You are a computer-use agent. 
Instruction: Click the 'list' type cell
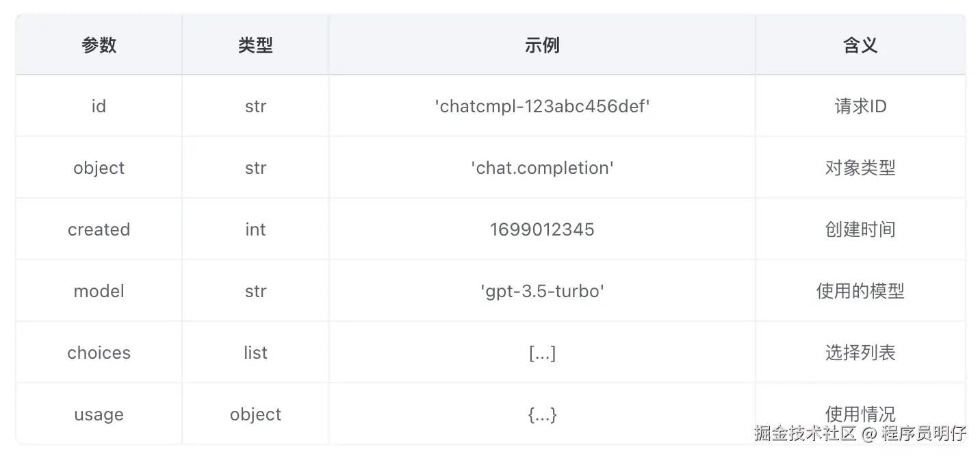(x=255, y=353)
